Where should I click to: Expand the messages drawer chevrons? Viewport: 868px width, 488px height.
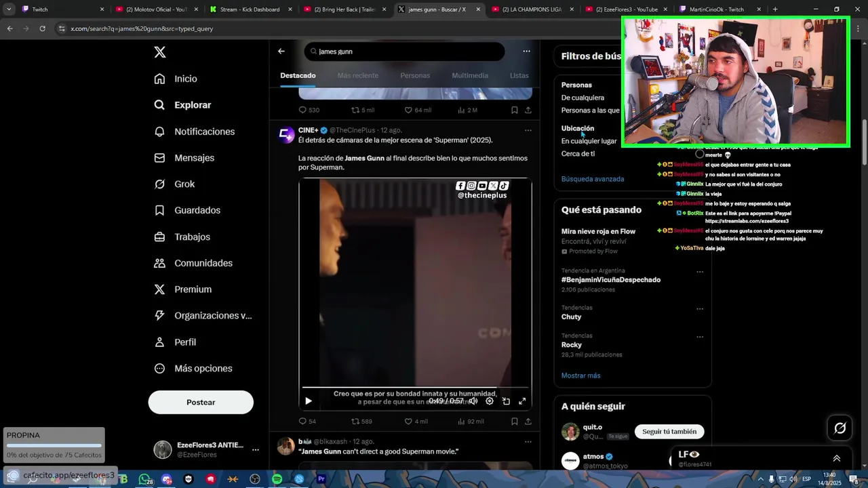coord(836,459)
